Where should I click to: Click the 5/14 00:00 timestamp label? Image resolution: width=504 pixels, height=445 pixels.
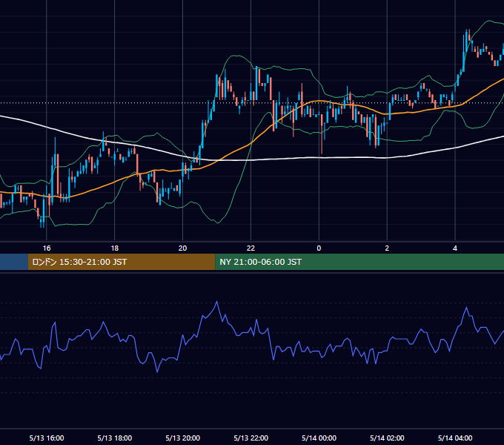[x=319, y=438]
